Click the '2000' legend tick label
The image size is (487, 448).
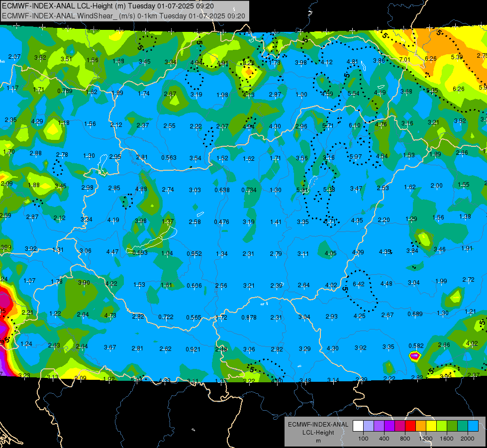click(x=468, y=439)
